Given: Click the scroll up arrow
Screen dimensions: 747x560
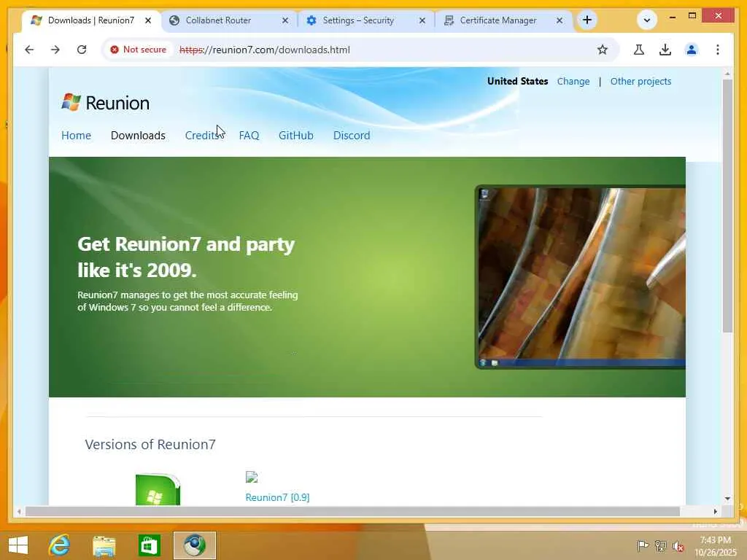Looking at the screenshot, I should pos(727,74).
